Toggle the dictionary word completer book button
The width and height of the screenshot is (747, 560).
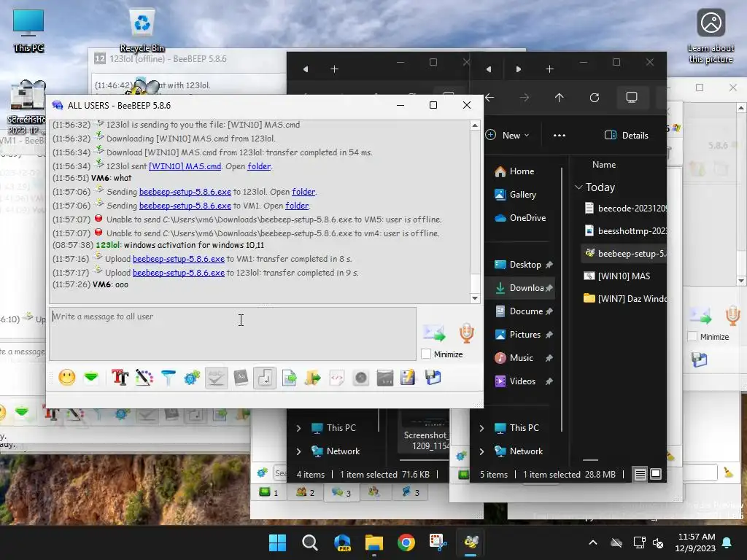tap(241, 378)
